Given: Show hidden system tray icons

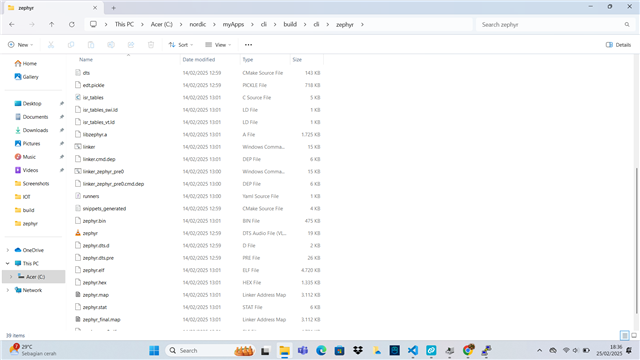Looking at the screenshot, I should 540,350.
